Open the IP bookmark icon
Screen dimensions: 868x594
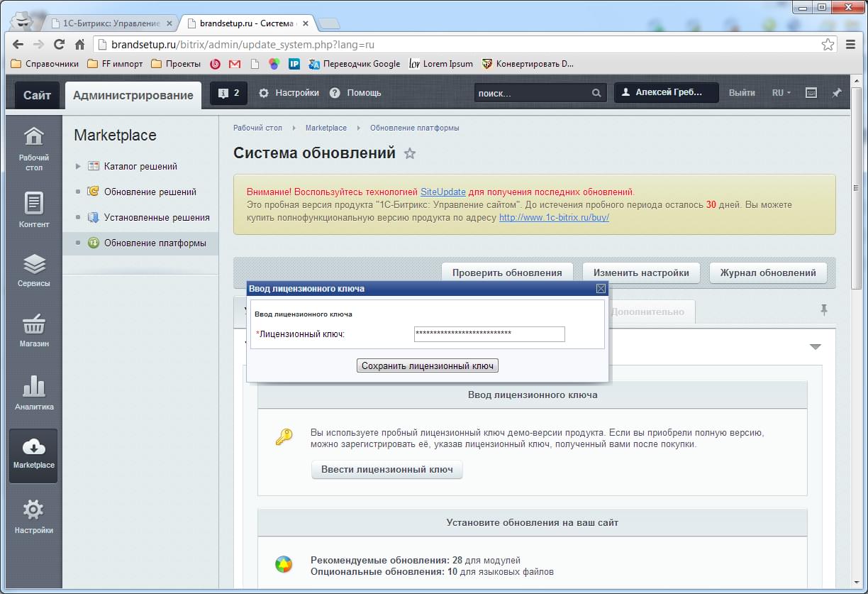coord(294,64)
